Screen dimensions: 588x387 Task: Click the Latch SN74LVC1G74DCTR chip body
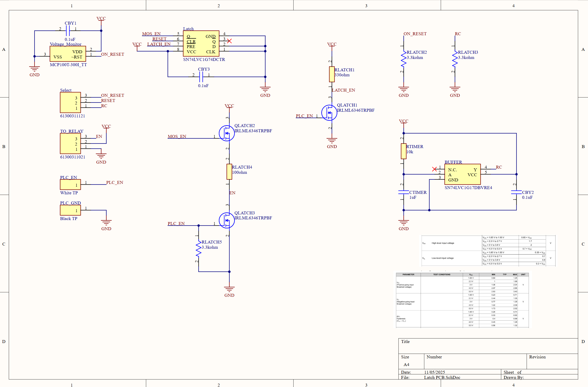coord(201,44)
